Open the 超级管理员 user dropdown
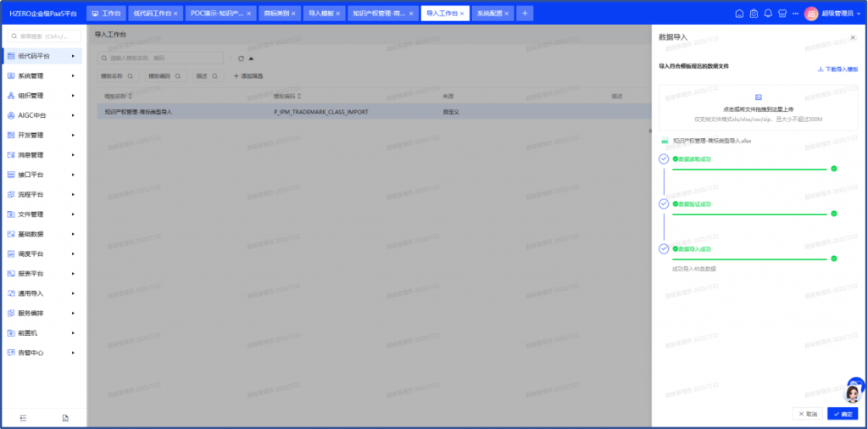 pyautogui.click(x=840, y=14)
